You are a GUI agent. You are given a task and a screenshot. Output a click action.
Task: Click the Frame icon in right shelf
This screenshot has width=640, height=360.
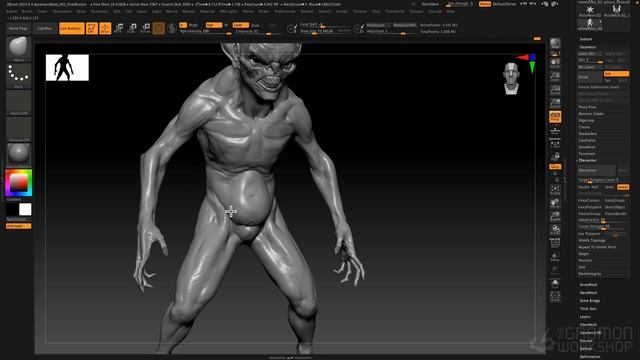coord(555,189)
